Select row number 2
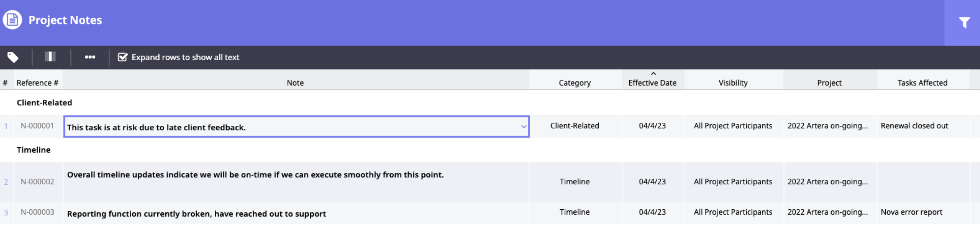The height and width of the screenshot is (233, 980). (6, 182)
